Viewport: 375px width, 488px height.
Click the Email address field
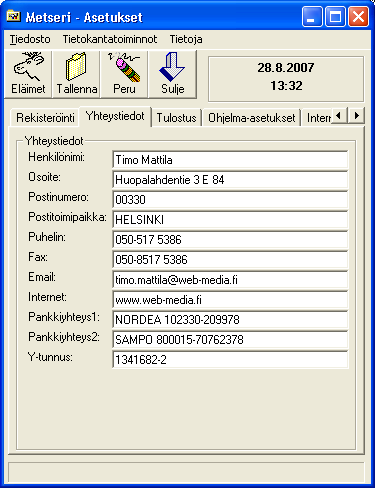[230, 280]
